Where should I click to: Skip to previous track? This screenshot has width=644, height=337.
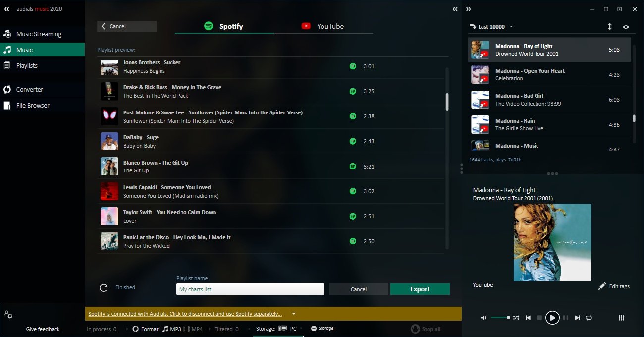point(528,318)
